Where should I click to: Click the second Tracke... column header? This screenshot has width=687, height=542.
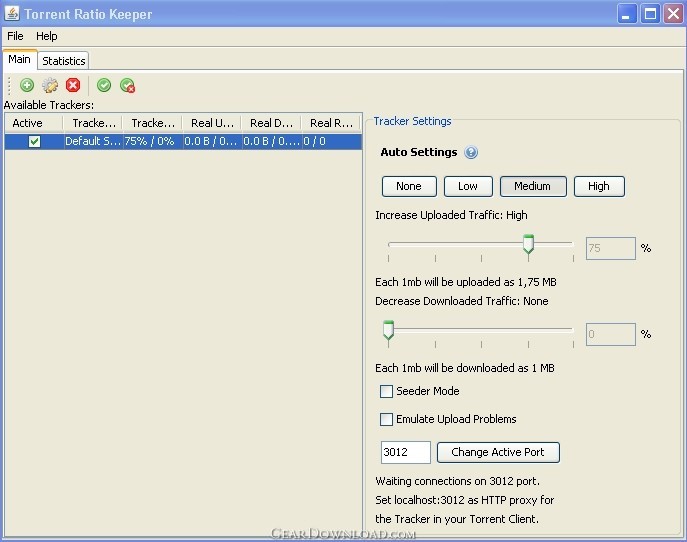[x=152, y=123]
